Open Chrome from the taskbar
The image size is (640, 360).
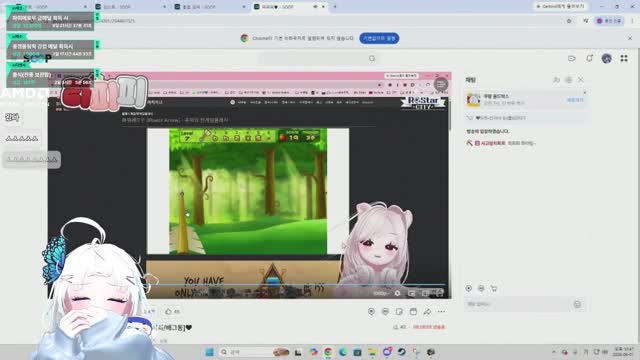point(328,352)
